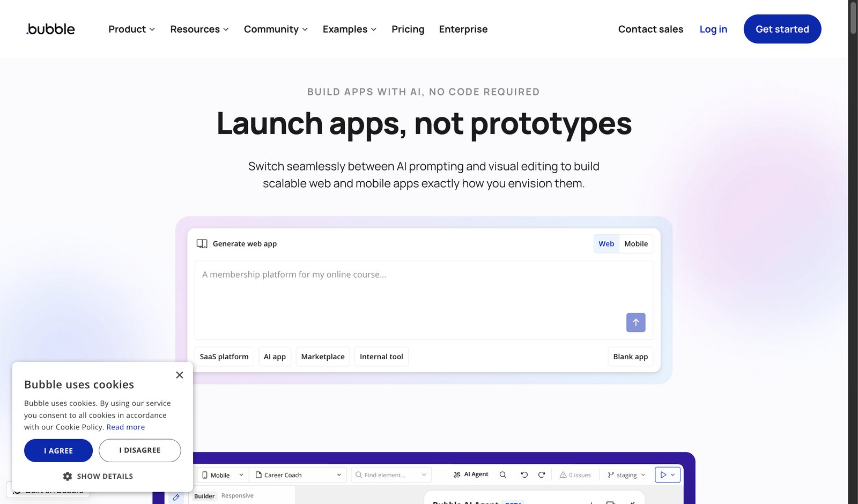Select the Mobile toggle option
The image size is (858, 504).
(636, 243)
